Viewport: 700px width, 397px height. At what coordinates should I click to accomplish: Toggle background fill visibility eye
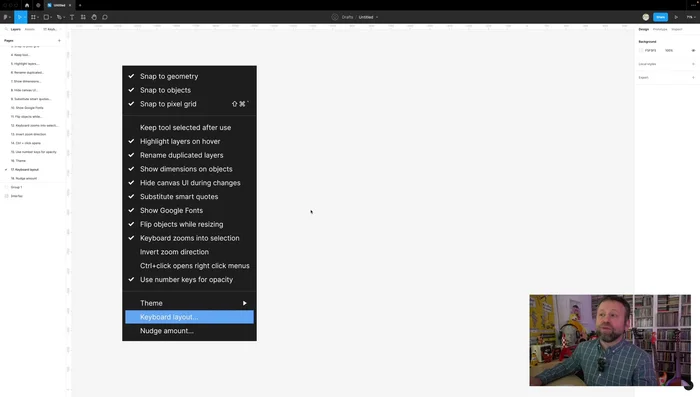693,50
